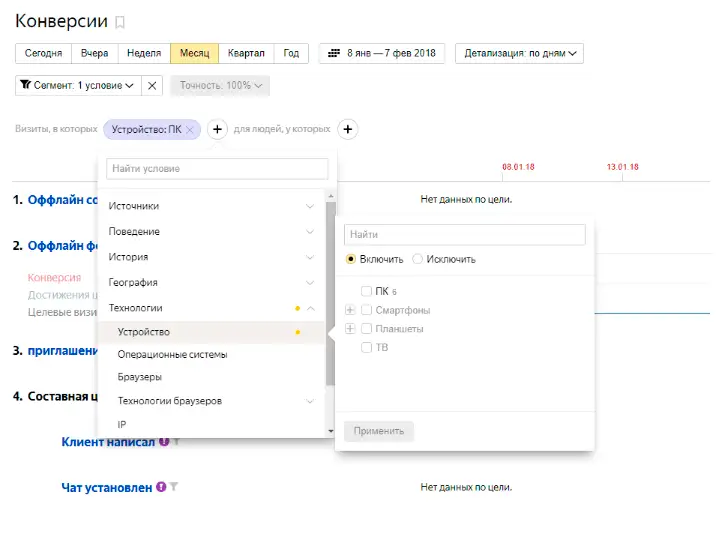Clear the segment with the X button
Image resolution: width=727 pixels, height=535 pixels.
tap(152, 86)
